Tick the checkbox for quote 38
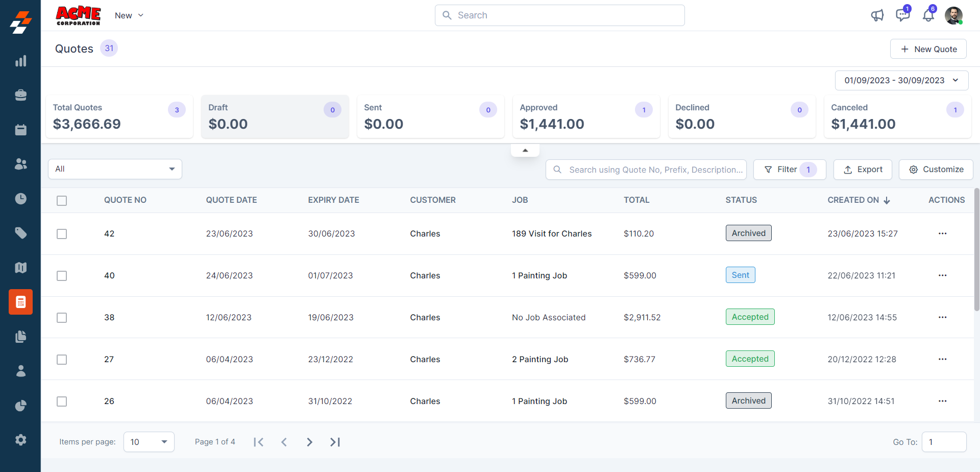The image size is (980, 472). 62,318
